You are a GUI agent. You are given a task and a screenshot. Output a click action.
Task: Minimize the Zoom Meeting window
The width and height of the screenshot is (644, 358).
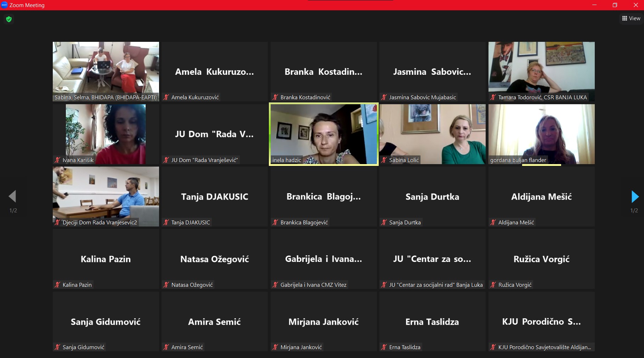[x=594, y=5]
